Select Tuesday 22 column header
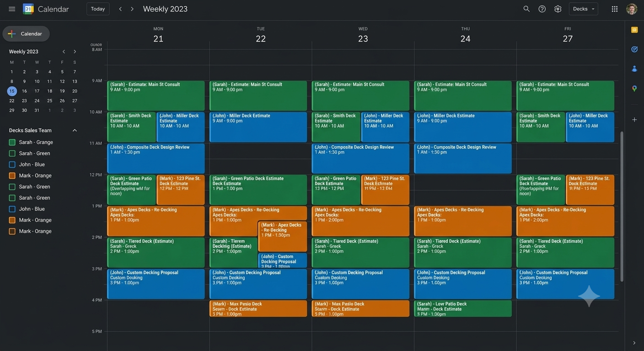The height and width of the screenshot is (351, 644). click(x=261, y=35)
